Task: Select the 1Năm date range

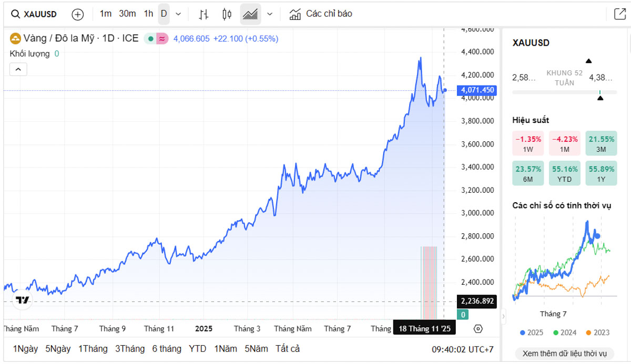Action: click(226, 349)
